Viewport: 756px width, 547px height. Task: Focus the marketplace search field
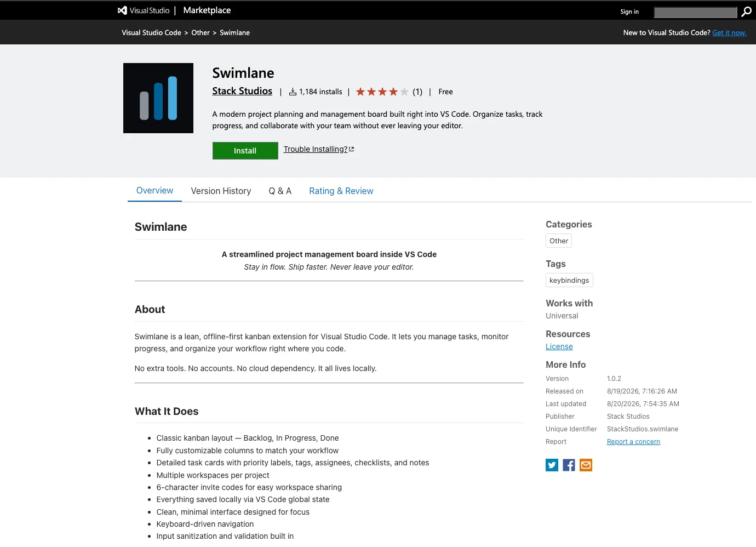coord(696,12)
